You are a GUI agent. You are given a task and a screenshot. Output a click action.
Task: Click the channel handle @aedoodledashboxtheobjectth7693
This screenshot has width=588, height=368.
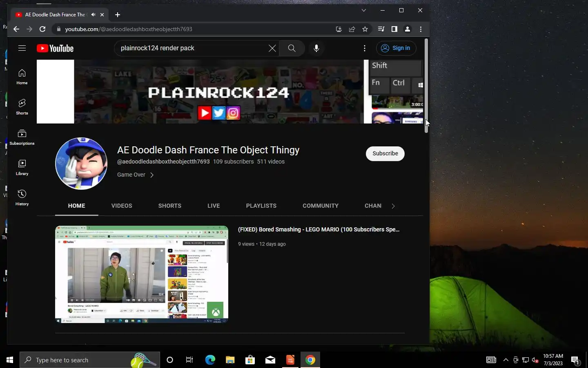coord(163,162)
